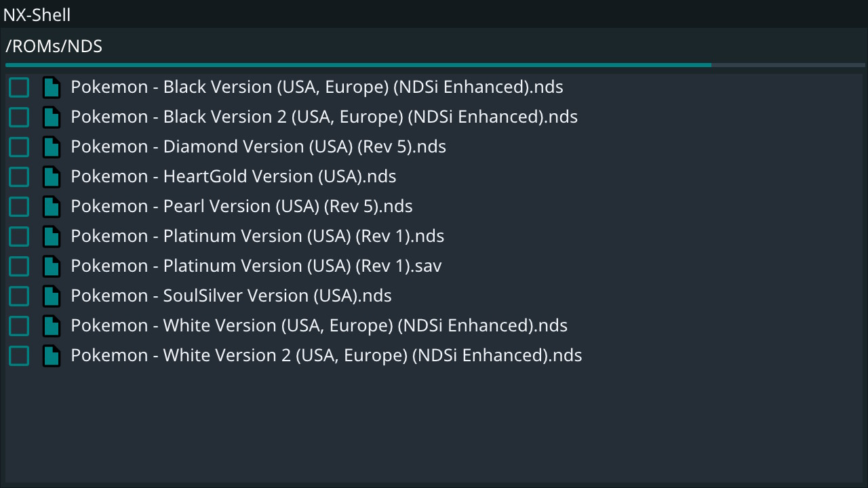Toggle the checkbox for Diamond Version
The height and width of the screenshot is (488, 868).
pyautogui.click(x=19, y=147)
